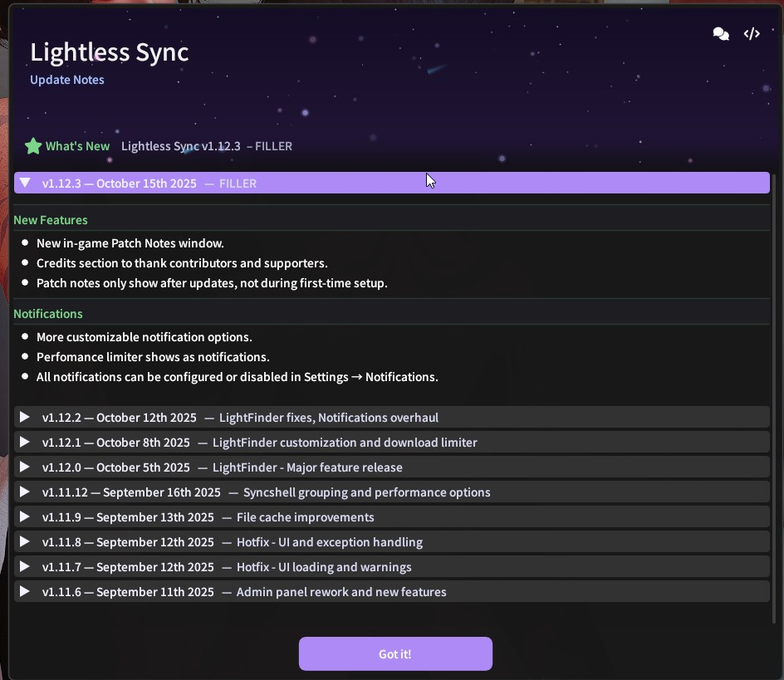Expand v1.12.1 LightFinder customization entry

click(x=25, y=443)
